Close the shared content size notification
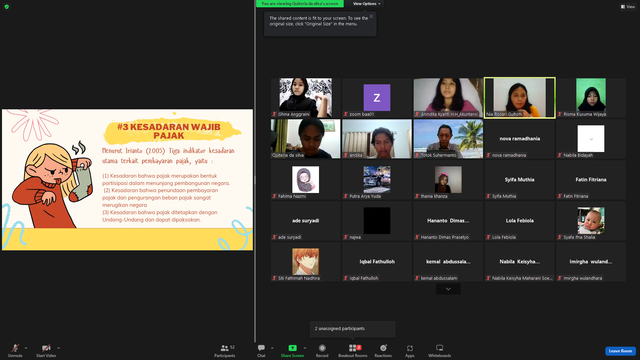The height and width of the screenshot is (360, 640). coord(371,16)
